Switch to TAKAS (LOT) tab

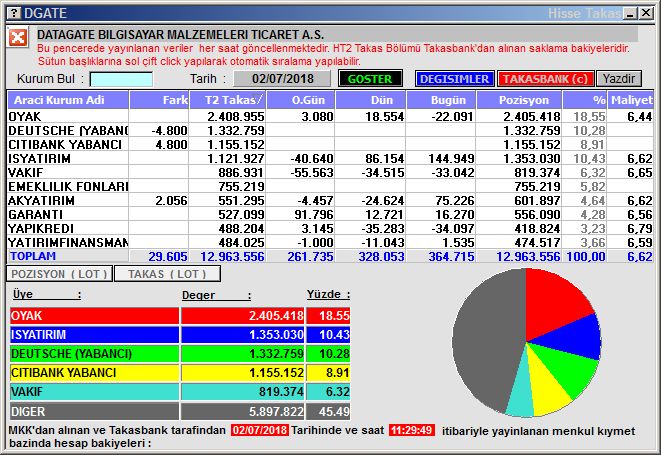coord(167,274)
